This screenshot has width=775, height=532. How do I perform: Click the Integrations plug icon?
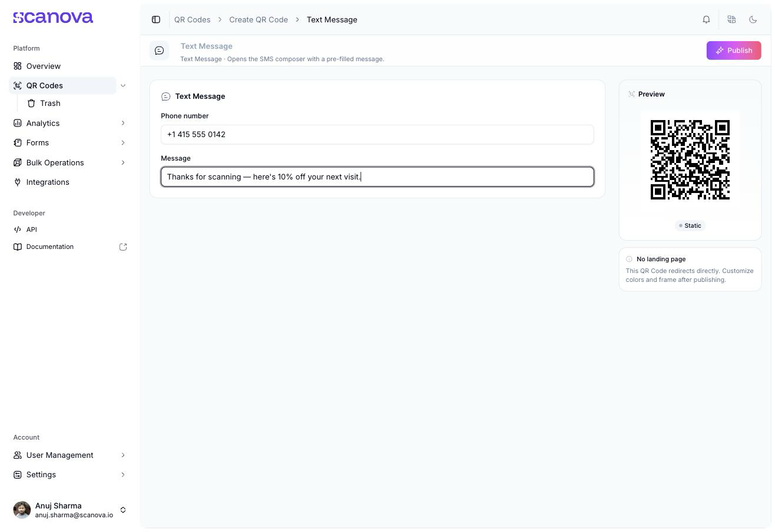[x=18, y=182]
